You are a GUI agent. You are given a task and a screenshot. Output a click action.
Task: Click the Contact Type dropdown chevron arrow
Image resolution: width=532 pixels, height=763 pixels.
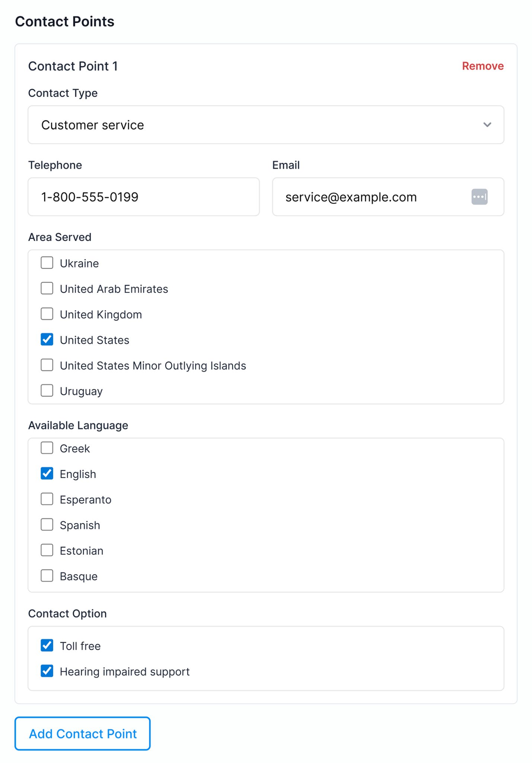[x=487, y=125]
